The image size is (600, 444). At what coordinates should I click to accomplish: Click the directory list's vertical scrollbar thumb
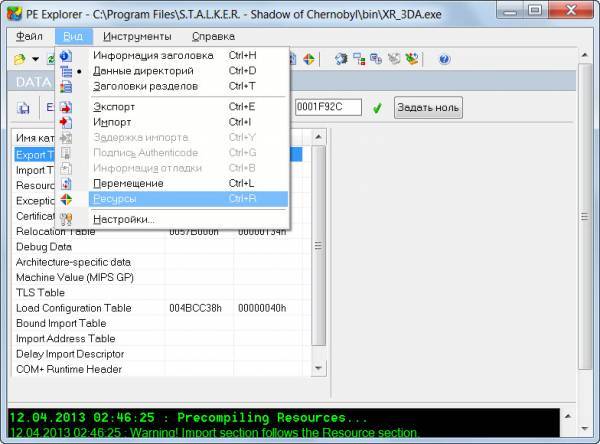[318, 245]
